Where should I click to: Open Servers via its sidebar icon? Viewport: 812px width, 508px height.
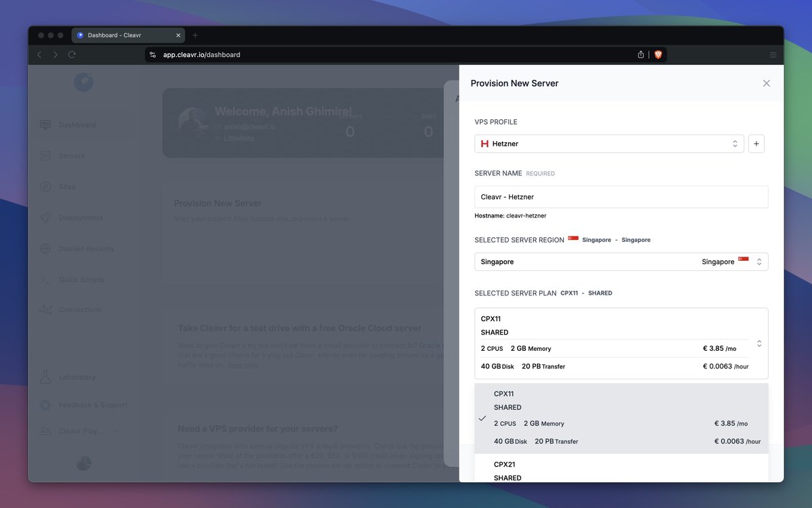pyautogui.click(x=45, y=156)
